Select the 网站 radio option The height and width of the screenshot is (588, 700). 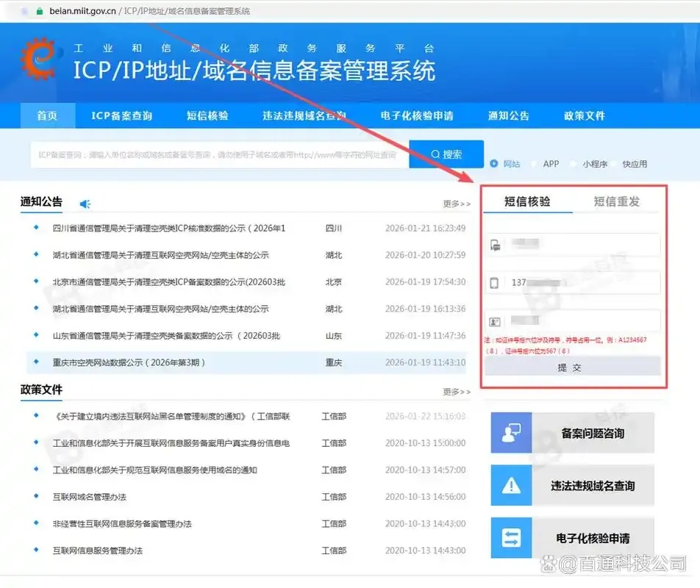[494, 164]
